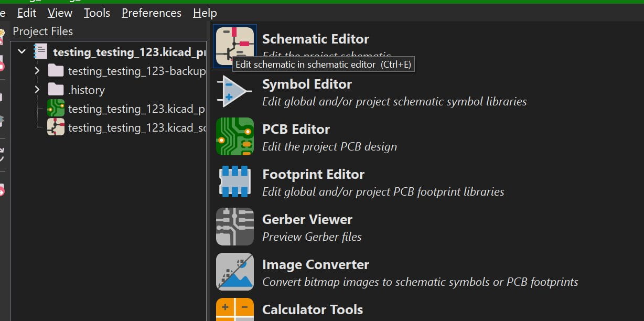This screenshot has width=644, height=321.
Task: Launch the orange Calculator Tools icon
Action: (234, 309)
